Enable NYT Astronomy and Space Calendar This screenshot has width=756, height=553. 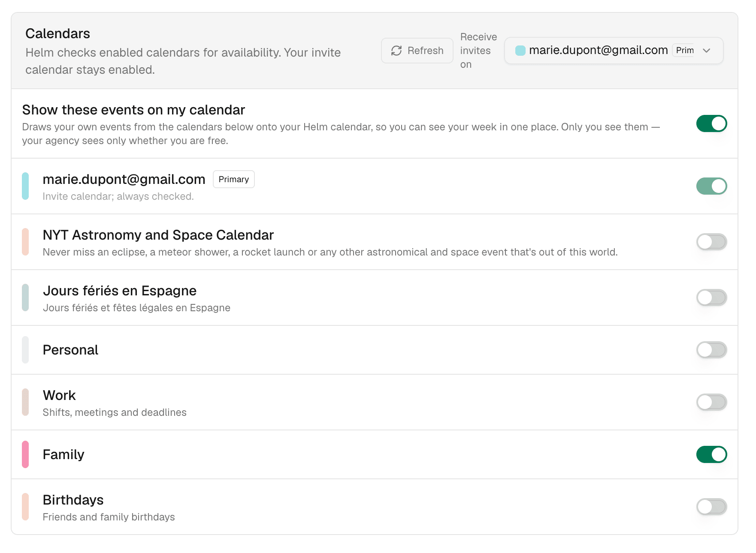(711, 242)
